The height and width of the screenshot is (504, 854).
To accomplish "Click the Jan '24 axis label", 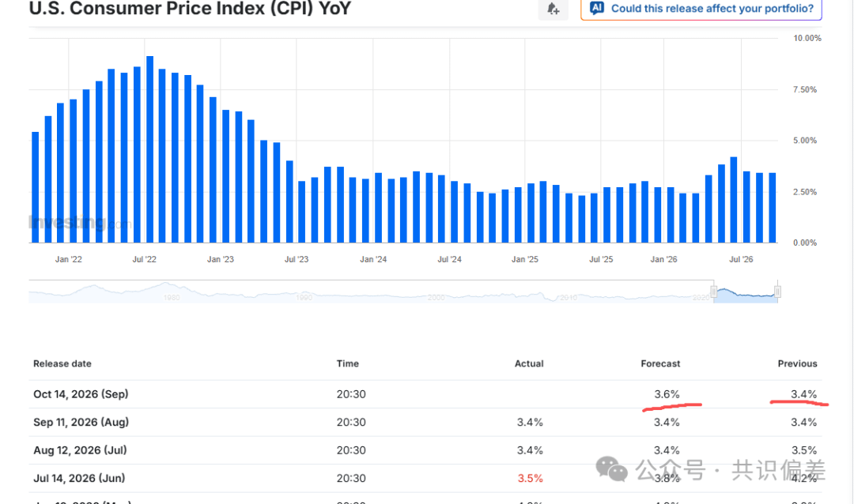I will pos(373,259).
